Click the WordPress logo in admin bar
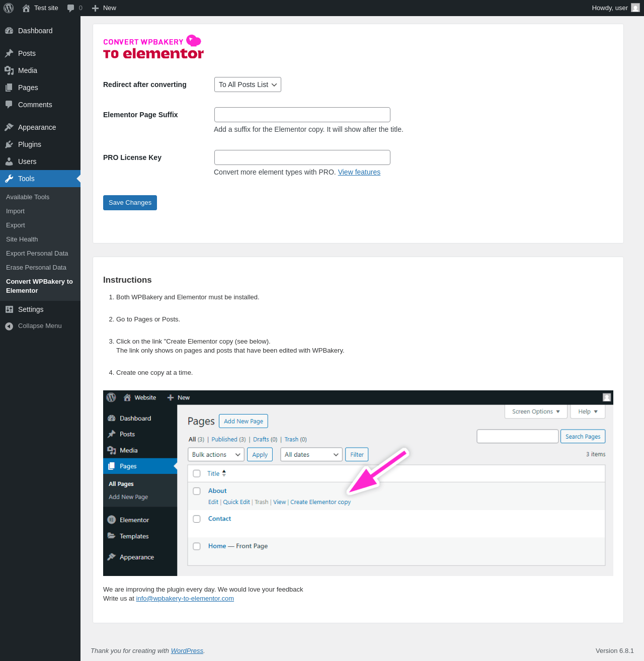Screen dimensions: 644x661 tap(9, 8)
